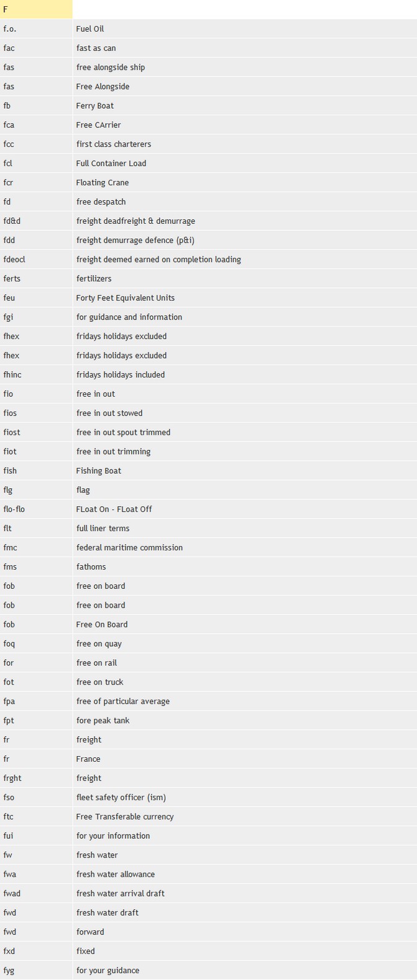417x980 pixels.
Task: Select the "fcl" abbreviation
Action: 8,164
